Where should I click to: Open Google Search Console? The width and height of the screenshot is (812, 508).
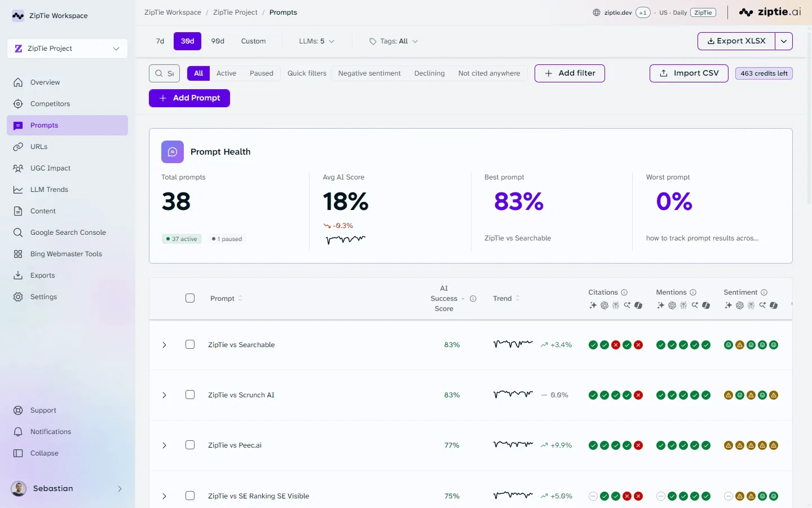pos(67,233)
